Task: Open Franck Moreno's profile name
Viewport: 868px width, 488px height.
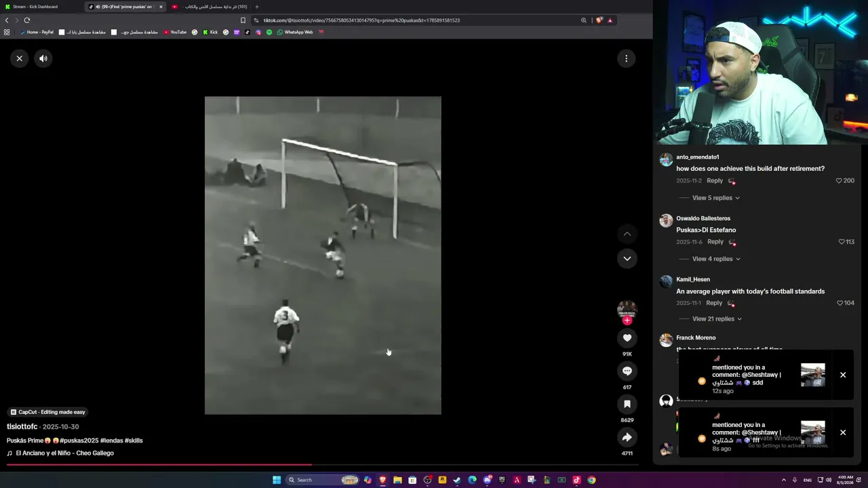Action: tap(696, 338)
